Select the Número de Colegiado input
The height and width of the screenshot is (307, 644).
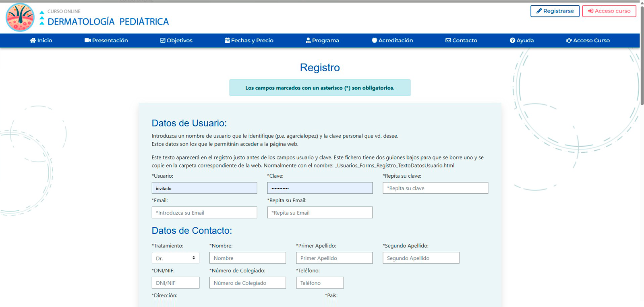[x=247, y=283]
